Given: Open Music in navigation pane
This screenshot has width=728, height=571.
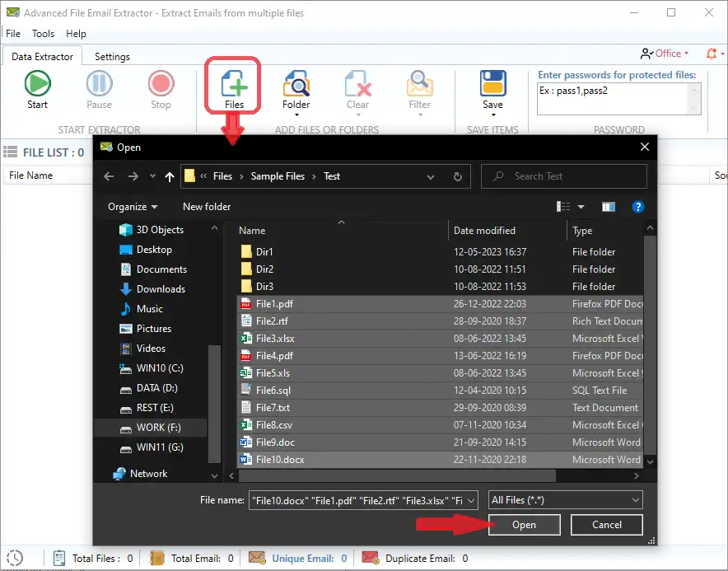Looking at the screenshot, I should point(141,308).
